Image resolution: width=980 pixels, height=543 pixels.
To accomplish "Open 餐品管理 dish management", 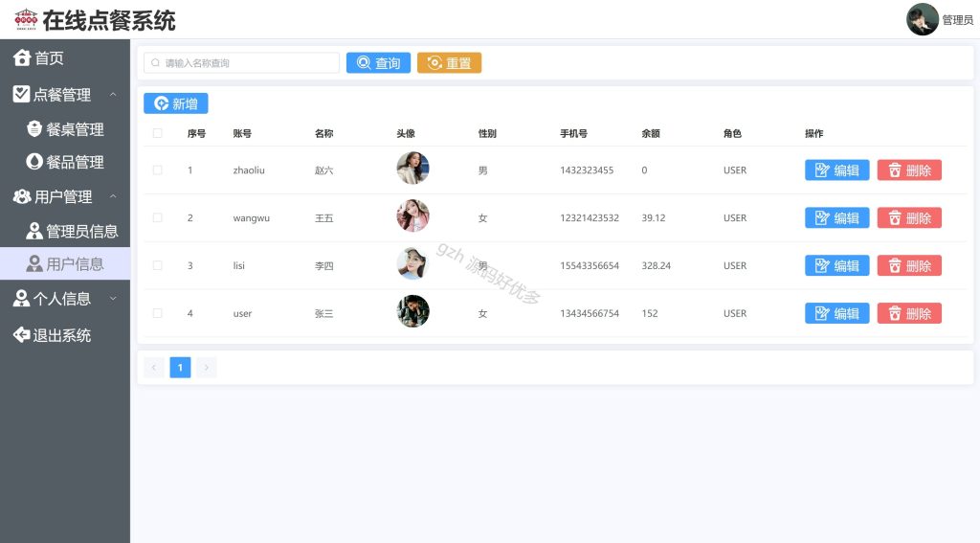I will [x=65, y=162].
